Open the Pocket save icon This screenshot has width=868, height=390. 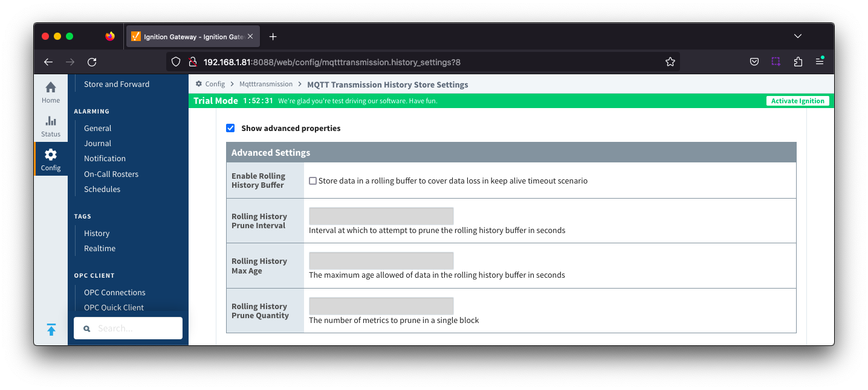[754, 62]
